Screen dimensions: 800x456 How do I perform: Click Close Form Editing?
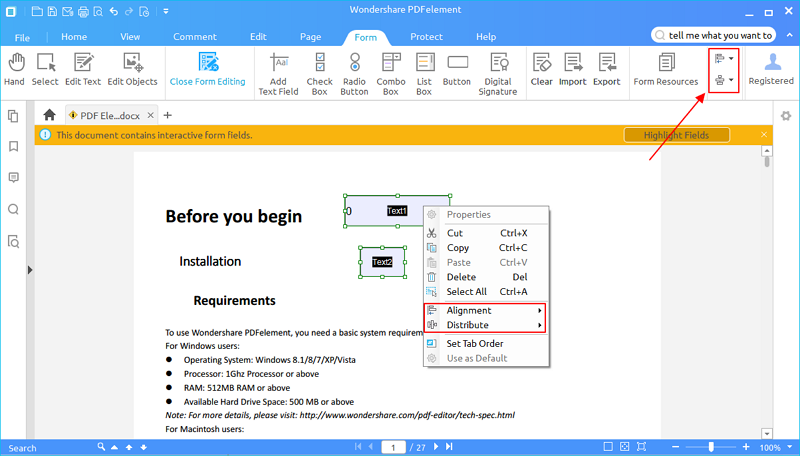(x=208, y=69)
